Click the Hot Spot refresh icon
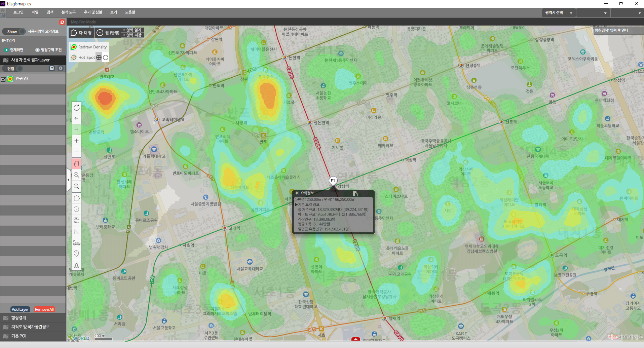644x348 pixels. (106, 57)
